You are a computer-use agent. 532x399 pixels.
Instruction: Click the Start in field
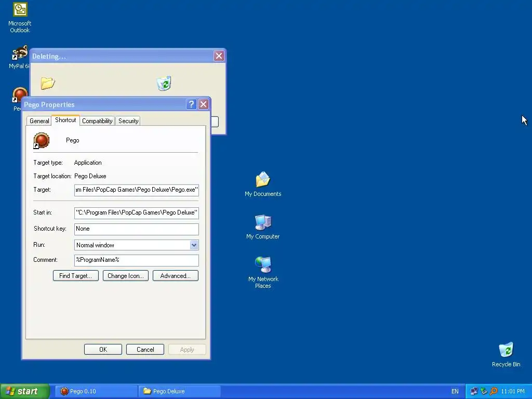137,212
